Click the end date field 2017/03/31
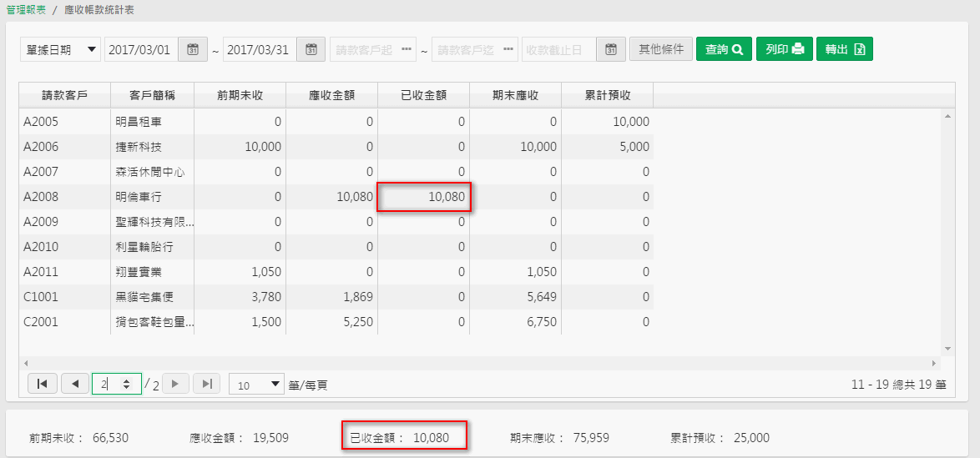The width and height of the screenshot is (980, 458). point(260,50)
